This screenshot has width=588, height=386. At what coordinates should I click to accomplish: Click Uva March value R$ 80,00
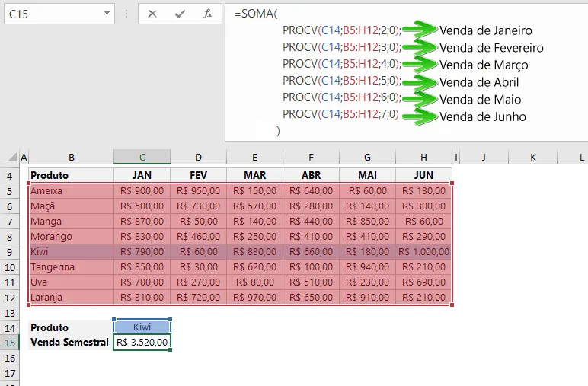[254, 282]
